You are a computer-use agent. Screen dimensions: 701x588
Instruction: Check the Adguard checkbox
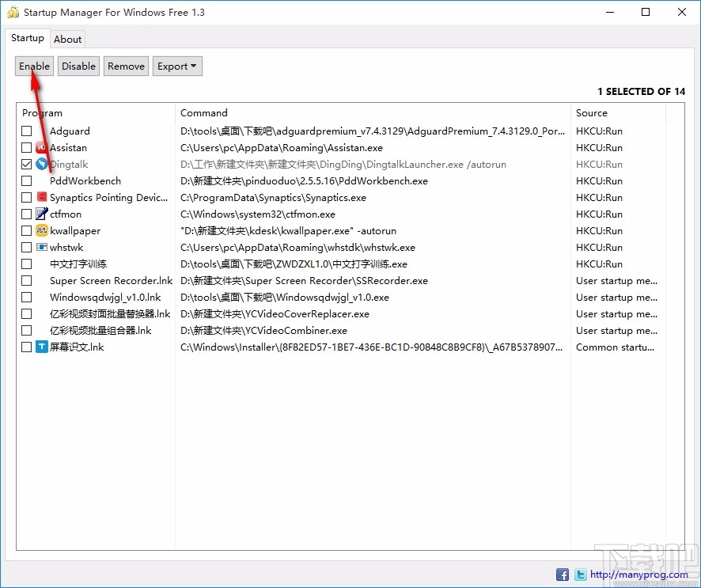point(26,131)
